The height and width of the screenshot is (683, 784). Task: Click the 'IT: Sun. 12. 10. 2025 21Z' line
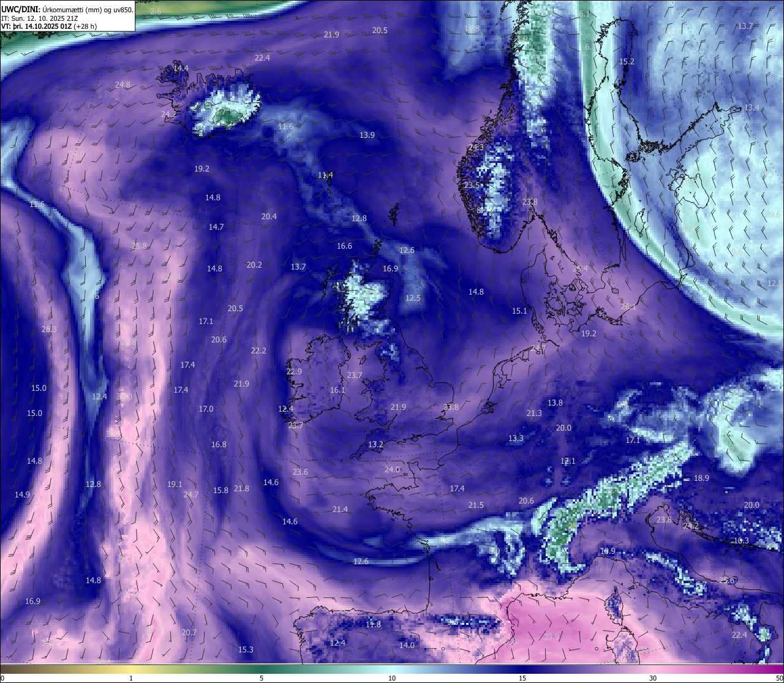click(40, 18)
